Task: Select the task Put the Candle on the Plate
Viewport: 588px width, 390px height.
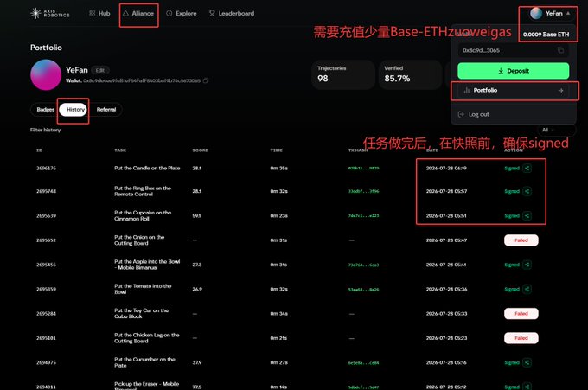Action: point(147,169)
